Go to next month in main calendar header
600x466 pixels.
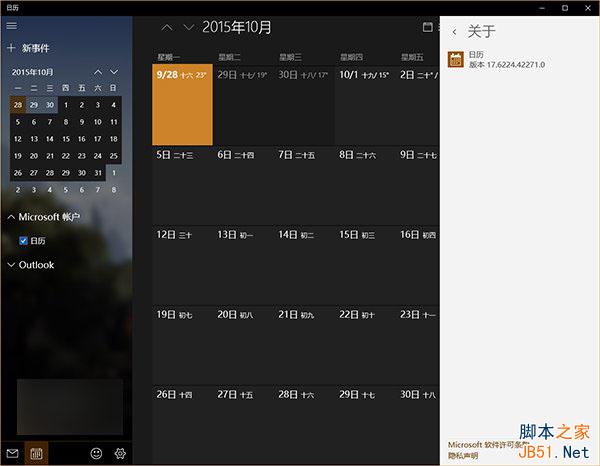(x=189, y=28)
